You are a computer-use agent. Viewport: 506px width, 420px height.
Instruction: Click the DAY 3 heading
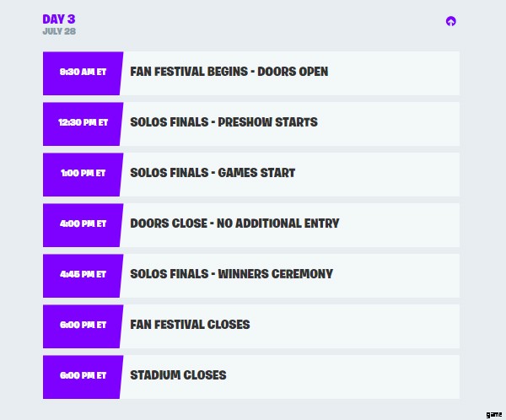[x=59, y=19]
